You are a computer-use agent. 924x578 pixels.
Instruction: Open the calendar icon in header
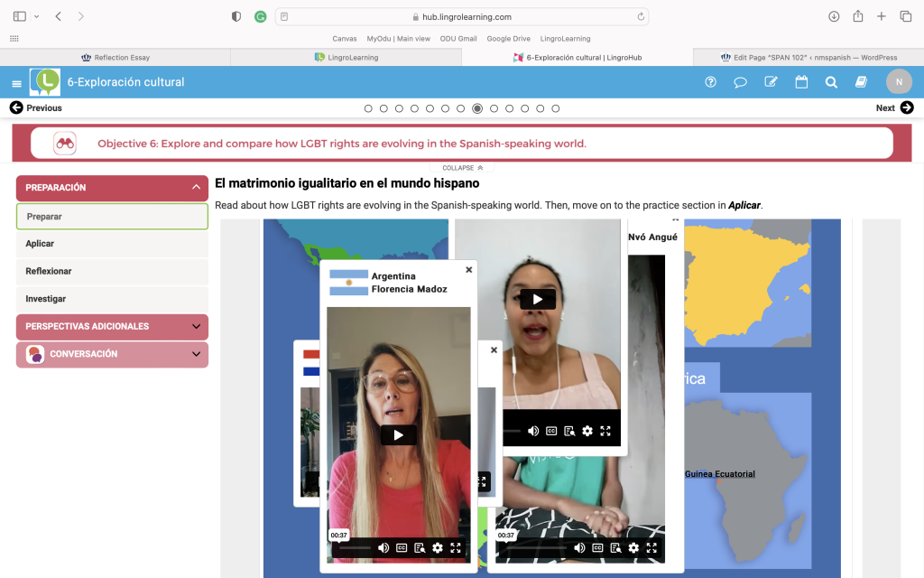click(x=801, y=82)
